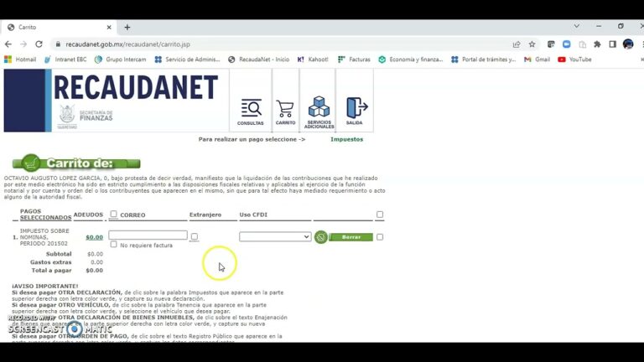Screen dimensions: 644x362
Task: Select the Carrito browser tab
Action: point(60,27)
